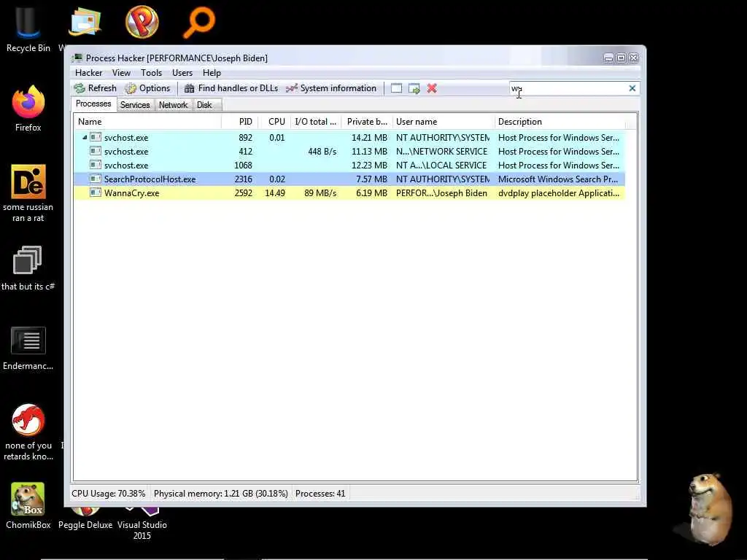Open the 'that but its c#' desktop icon

click(x=28, y=268)
